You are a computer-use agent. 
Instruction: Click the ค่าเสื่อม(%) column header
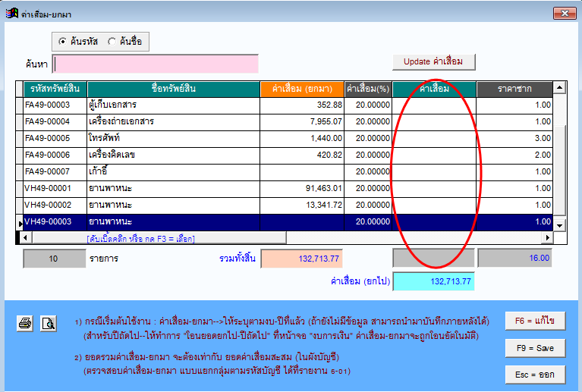[368, 89]
